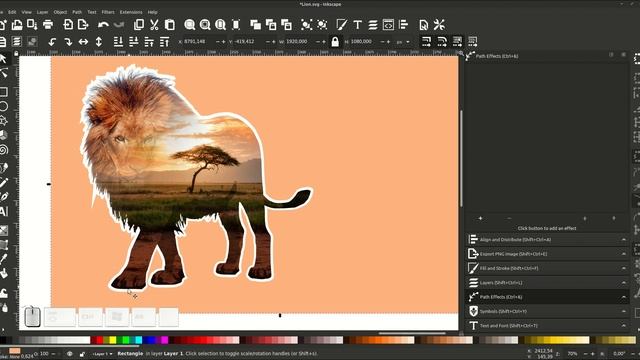Toggle current layer lock in status bar

pos(82,353)
